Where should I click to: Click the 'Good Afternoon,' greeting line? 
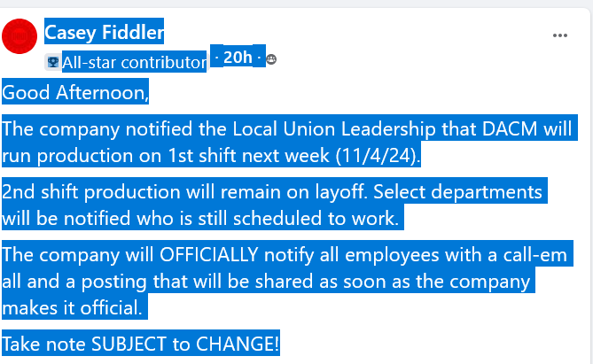click(75, 92)
